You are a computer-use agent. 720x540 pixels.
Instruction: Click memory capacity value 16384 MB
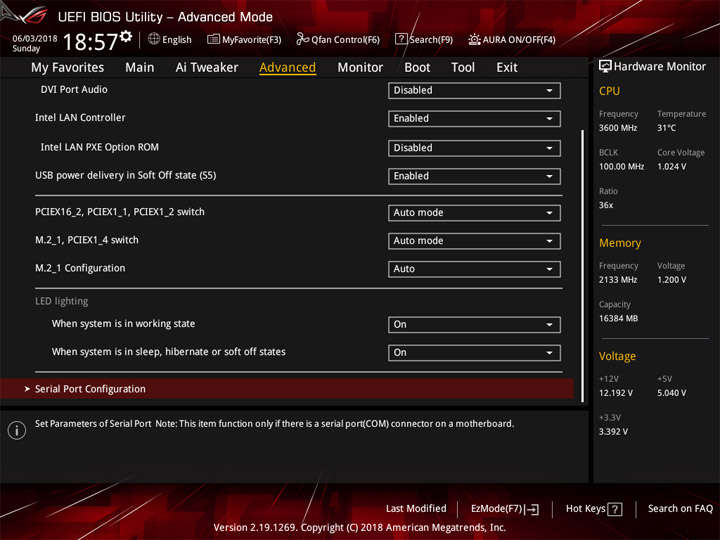tap(619, 318)
